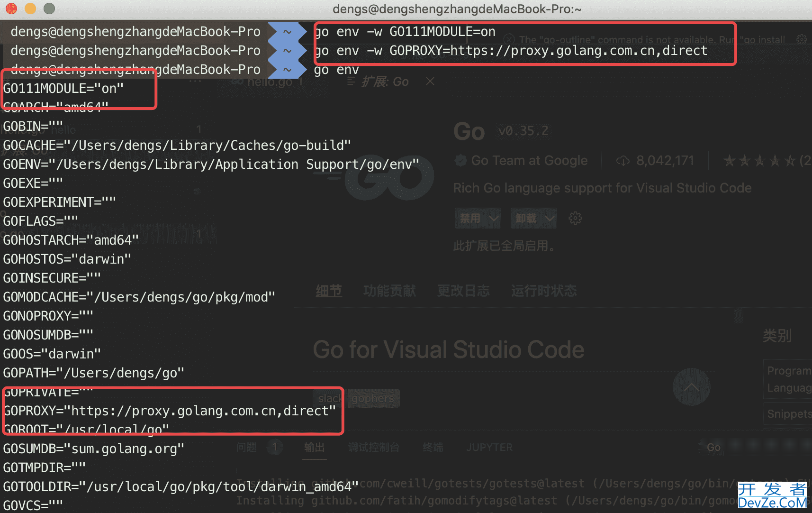
Task: Click the GOENV path output line
Action: (211, 165)
